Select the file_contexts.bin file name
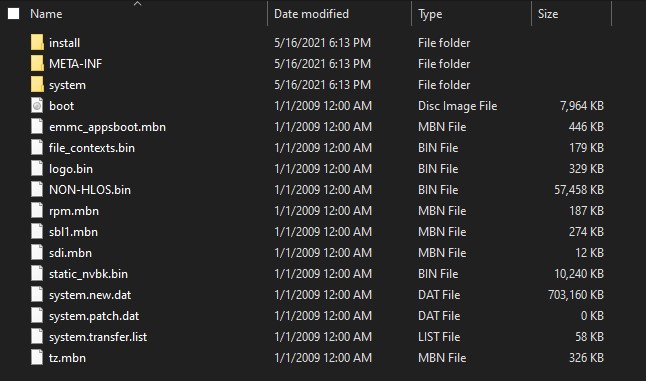 [92, 148]
